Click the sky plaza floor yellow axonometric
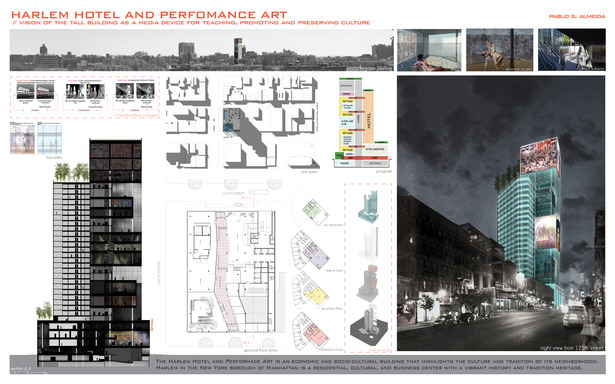The height and width of the screenshot is (384, 615). coord(310,291)
